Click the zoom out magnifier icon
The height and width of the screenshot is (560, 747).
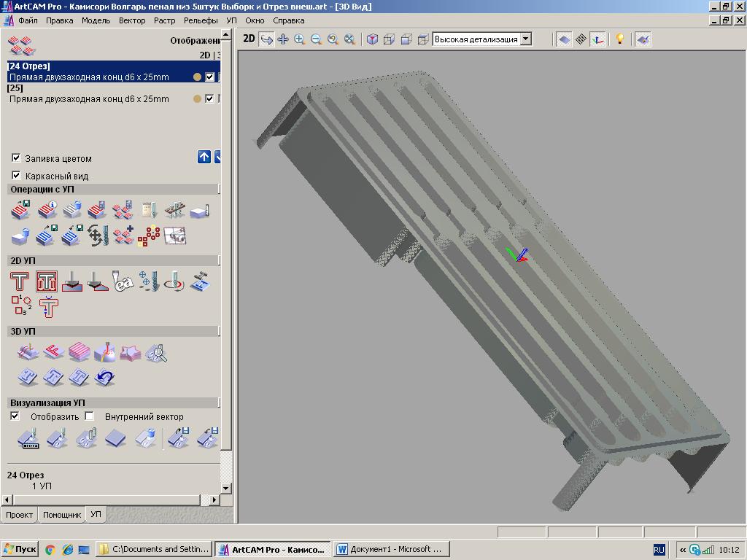tap(317, 39)
